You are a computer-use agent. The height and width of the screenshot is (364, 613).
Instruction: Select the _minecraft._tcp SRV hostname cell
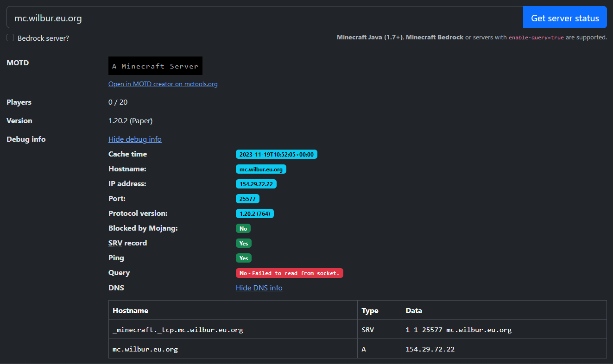click(178, 330)
